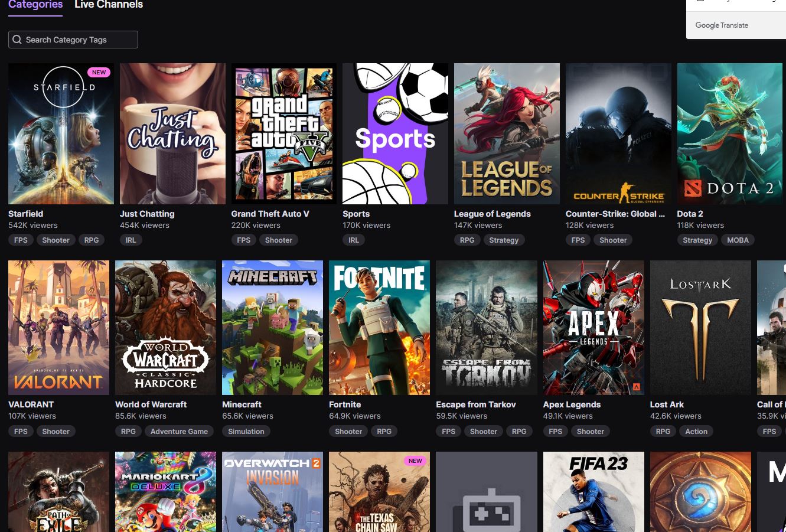Select the Strategy tag under League of Legends
This screenshot has width=786, height=532.
pyautogui.click(x=504, y=240)
